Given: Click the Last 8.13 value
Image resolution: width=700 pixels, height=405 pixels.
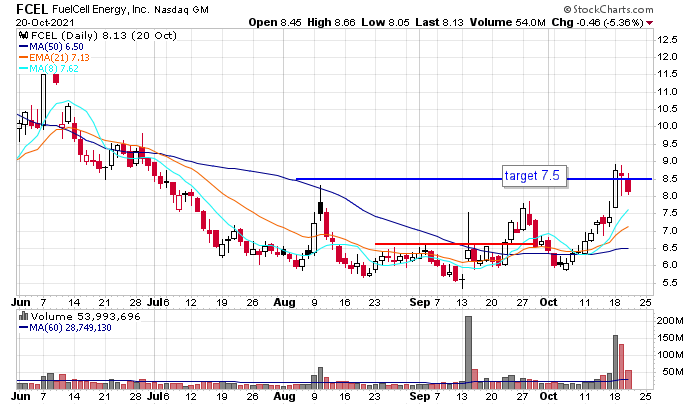Looking at the screenshot, I should (x=439, y=22).
